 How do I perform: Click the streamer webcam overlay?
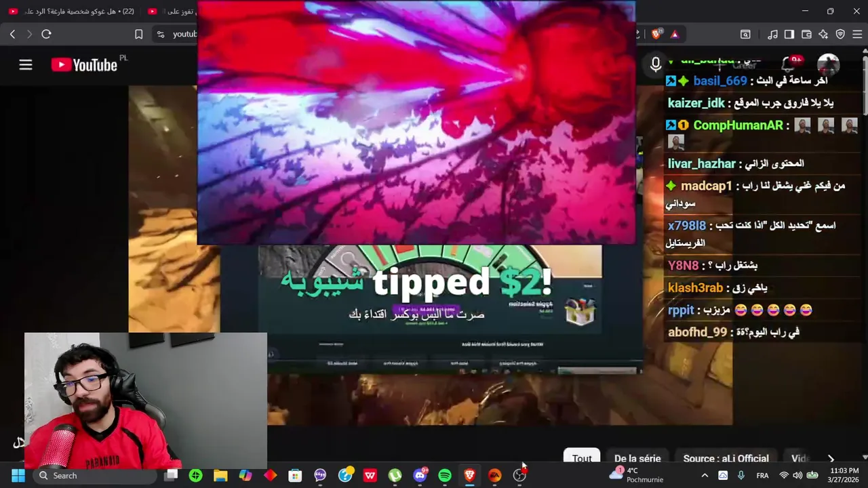click(146, 400)
